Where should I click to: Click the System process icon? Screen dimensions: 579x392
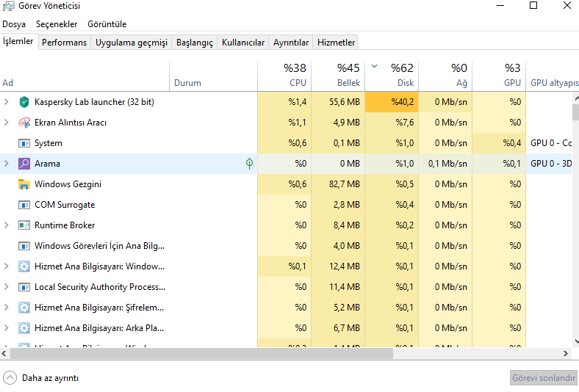pos(24,143)
